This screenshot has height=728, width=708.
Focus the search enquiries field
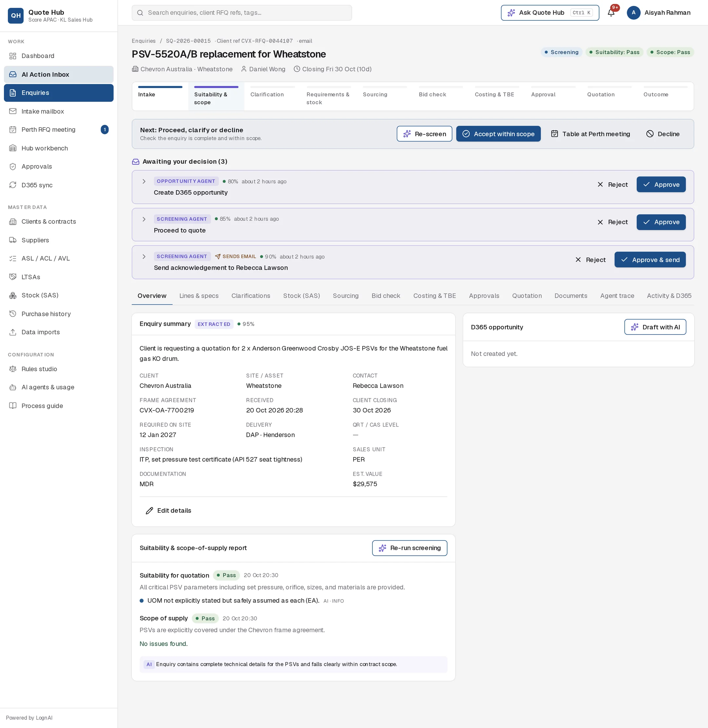coord(242,13)
